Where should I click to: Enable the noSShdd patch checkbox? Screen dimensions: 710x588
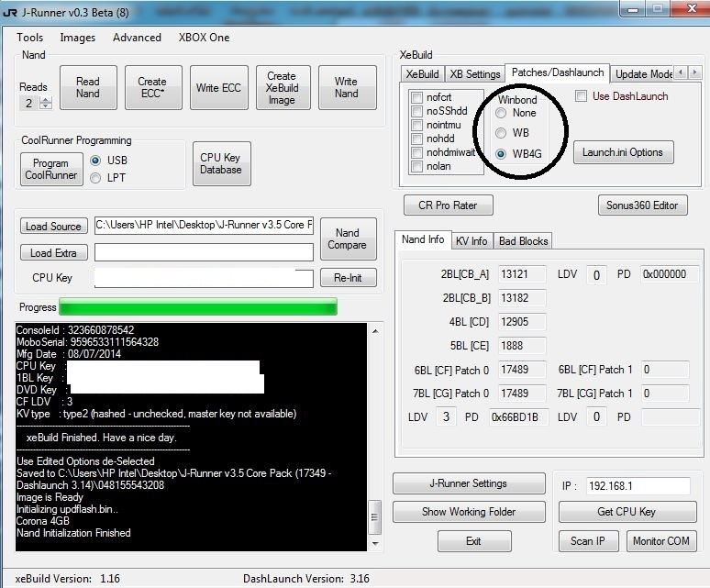pos(416,111)
